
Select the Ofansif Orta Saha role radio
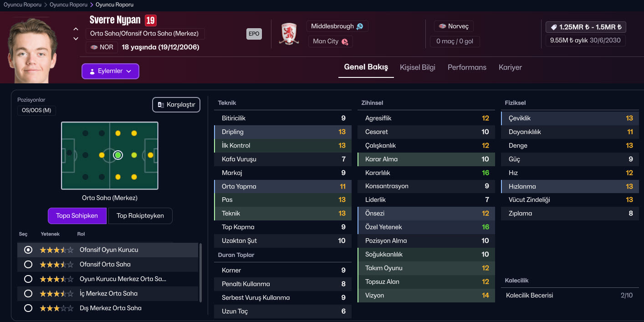point(28,265)
